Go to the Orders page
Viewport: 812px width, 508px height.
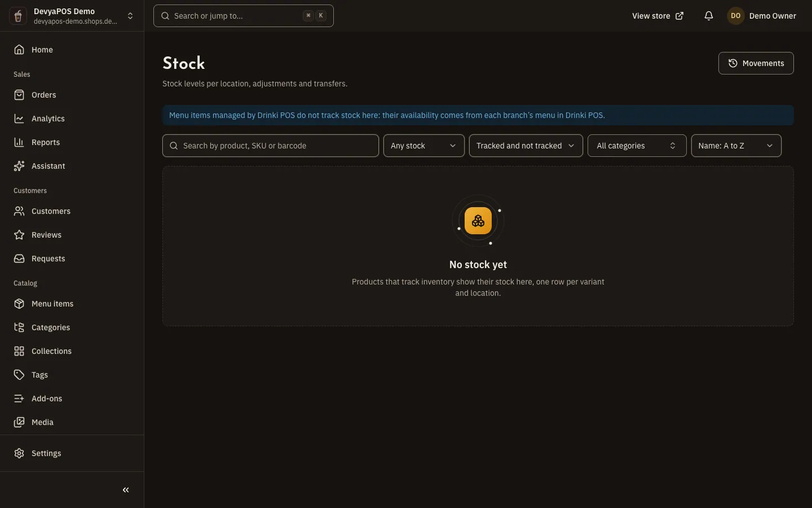(x=72, y=95)
